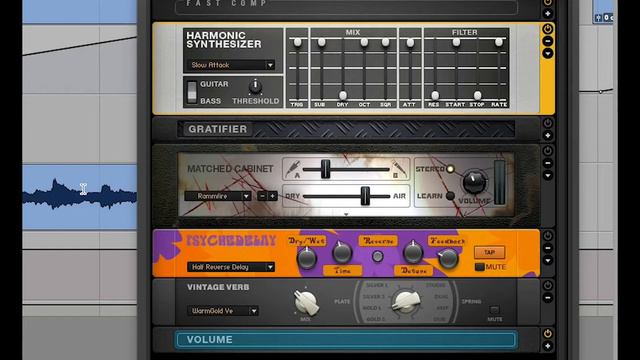The height and width of the screenshot is (360, 640).
Task: Click the Psychedelay Dry/Wet knob
Action: 307,258
